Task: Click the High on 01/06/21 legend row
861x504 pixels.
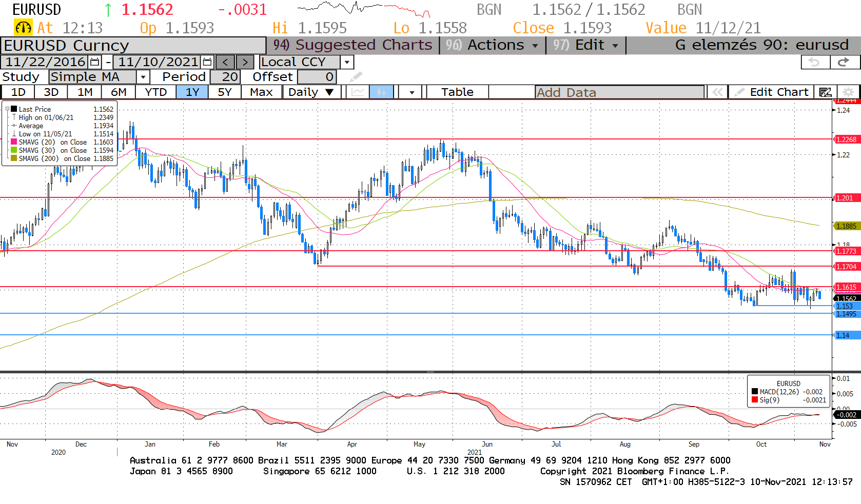Action: pos(62,117)
